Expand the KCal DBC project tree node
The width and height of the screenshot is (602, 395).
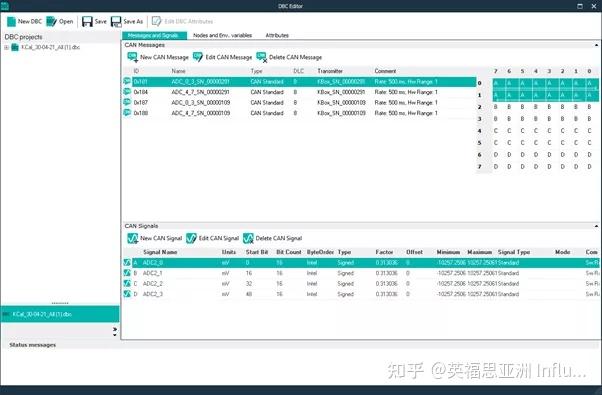click(x=6, y=47)
